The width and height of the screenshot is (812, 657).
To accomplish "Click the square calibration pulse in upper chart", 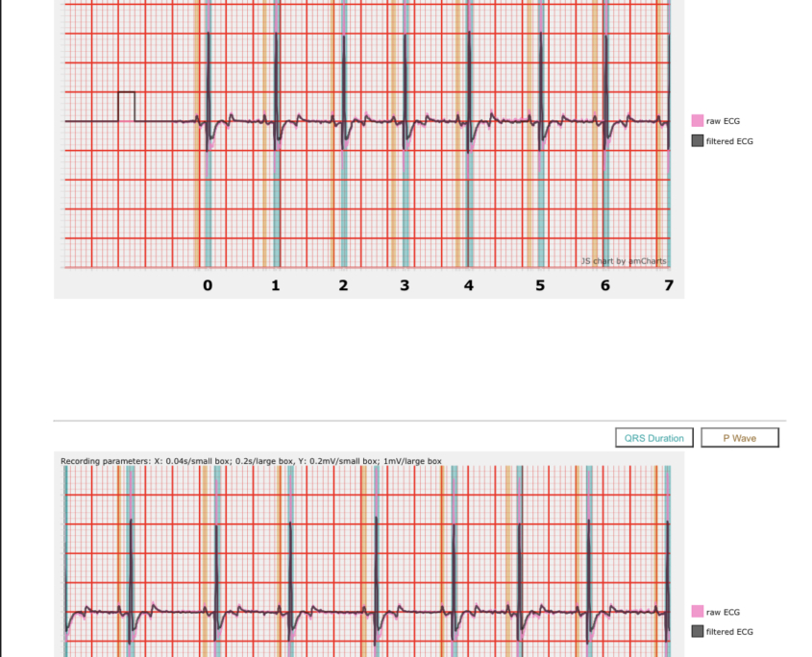I will pyautogui.click(x=127, y=106).
